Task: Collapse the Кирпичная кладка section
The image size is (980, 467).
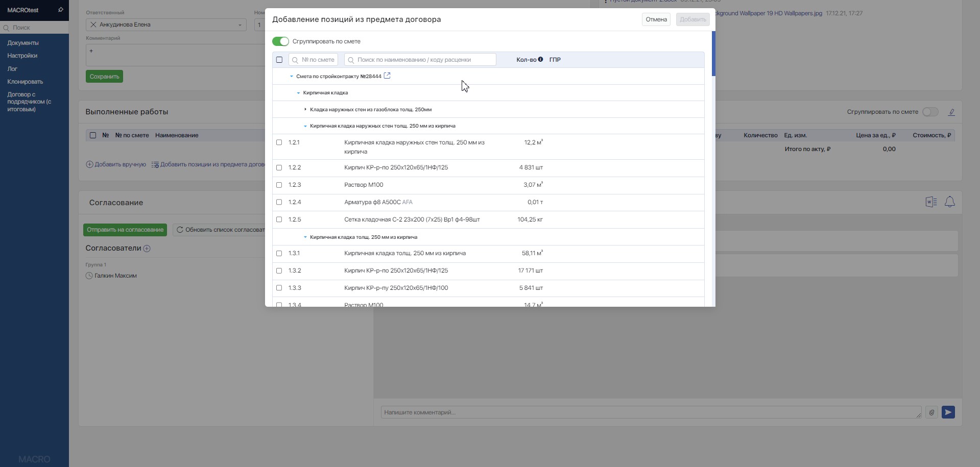Action: pyautogui.click(x=298, y=93)
